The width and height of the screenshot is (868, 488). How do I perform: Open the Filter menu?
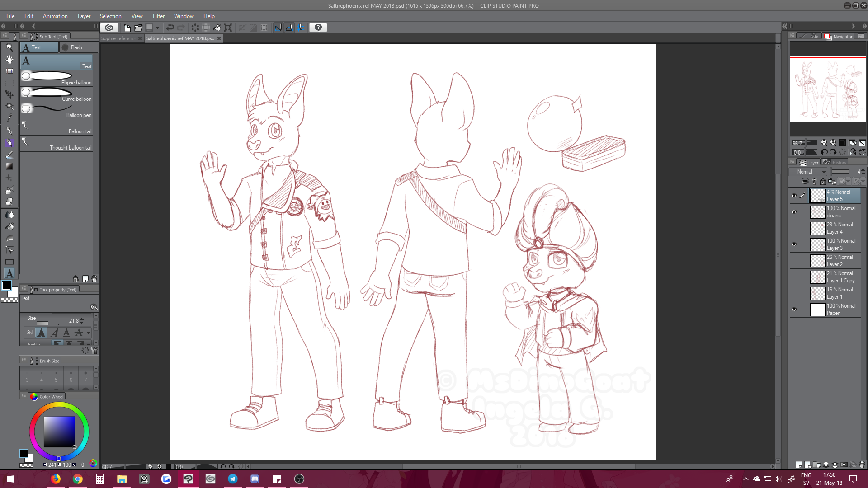[158, 16]
